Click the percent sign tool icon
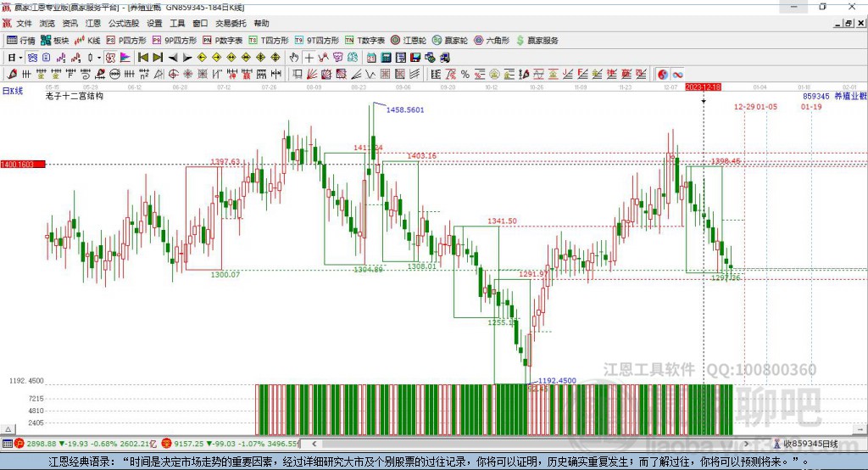 coord(465,75)
